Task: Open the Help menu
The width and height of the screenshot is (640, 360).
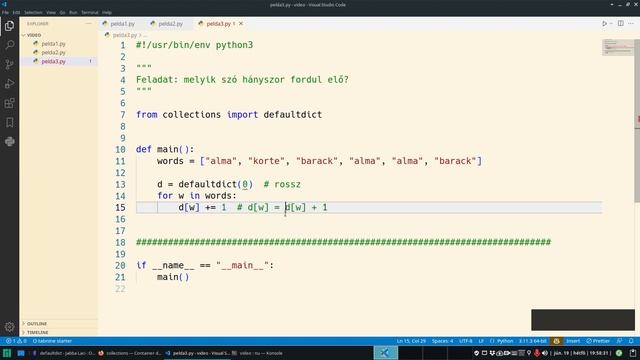Action: click(x=107, y=13)
